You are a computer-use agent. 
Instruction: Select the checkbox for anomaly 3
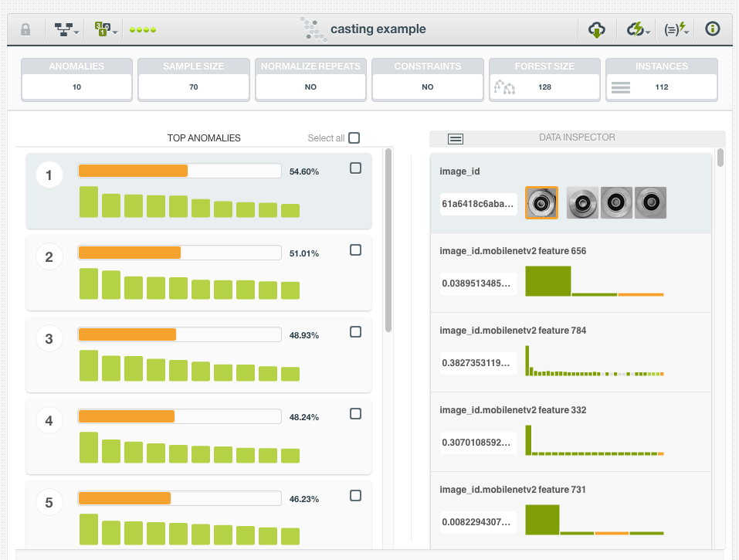tap(355, 332)
